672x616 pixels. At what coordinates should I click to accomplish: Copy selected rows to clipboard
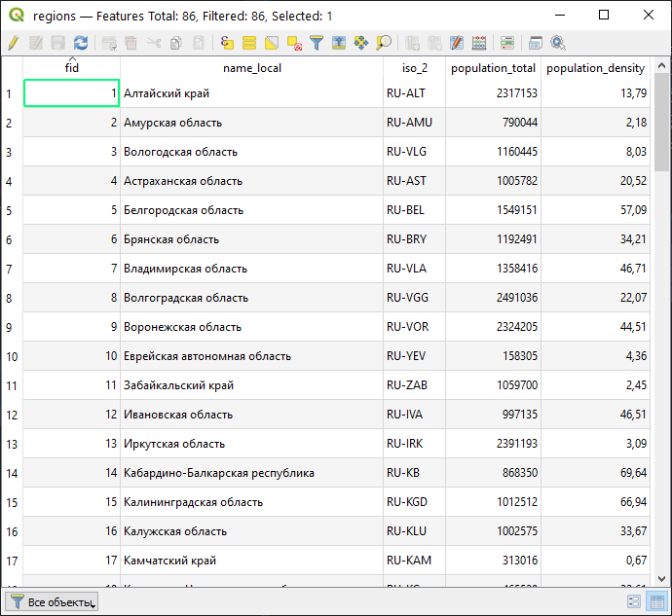coord(176,43)
